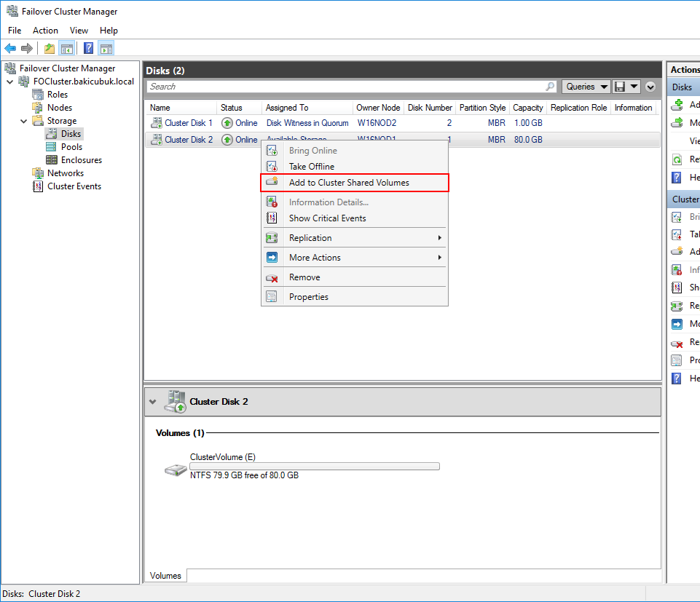Open the Action menu
The image size is (700, 602).
pyautogui.click(x=45, y=31)
